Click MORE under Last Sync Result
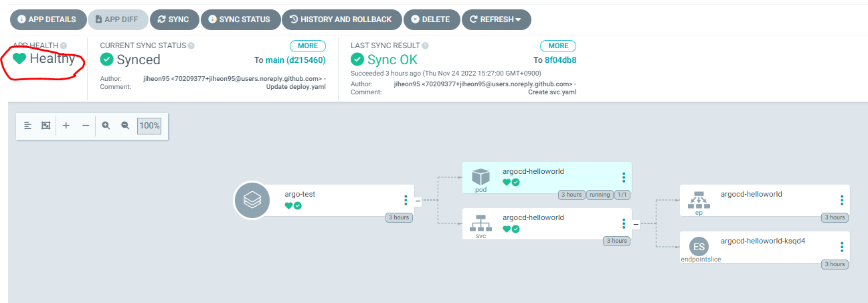Screen dimensions: 868x303 tap(558, 46)
